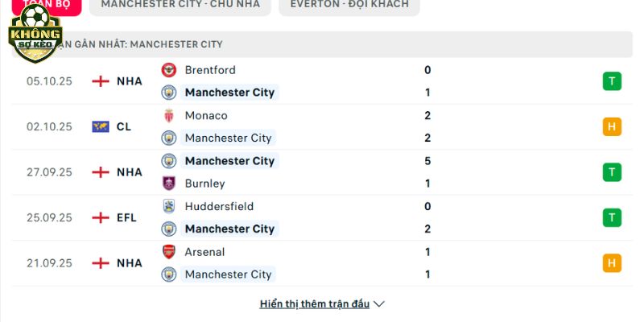The height and width of the screenshot is (322, 644).
Task: Click the orange H badge for Arsenal match
Action: 612,262
